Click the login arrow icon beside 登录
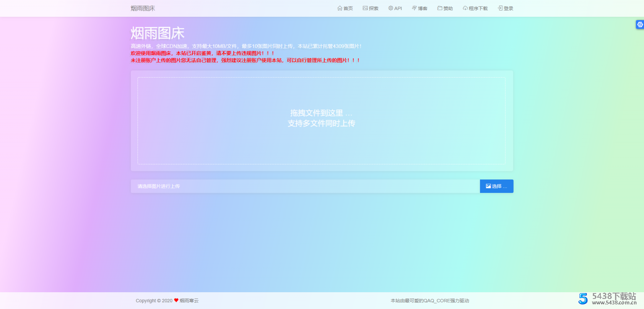Image resolution: width=644 pixels, height=309 pixels. tap(500, 8)
